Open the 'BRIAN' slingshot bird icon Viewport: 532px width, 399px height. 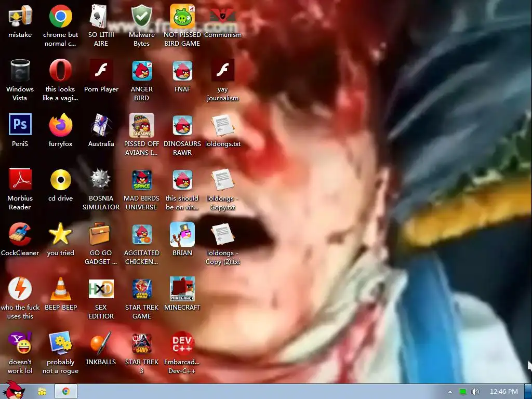pos(182,234)
